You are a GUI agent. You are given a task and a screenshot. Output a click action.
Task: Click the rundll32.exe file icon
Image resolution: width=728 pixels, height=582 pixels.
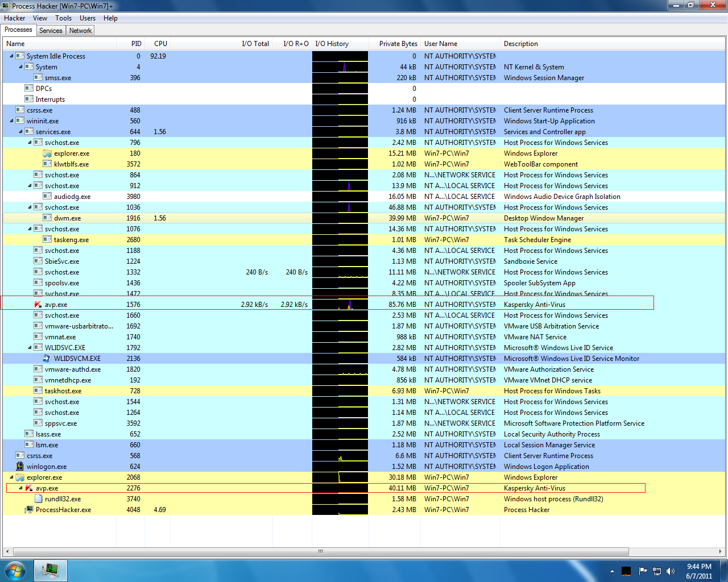click(x=38, y=499)
